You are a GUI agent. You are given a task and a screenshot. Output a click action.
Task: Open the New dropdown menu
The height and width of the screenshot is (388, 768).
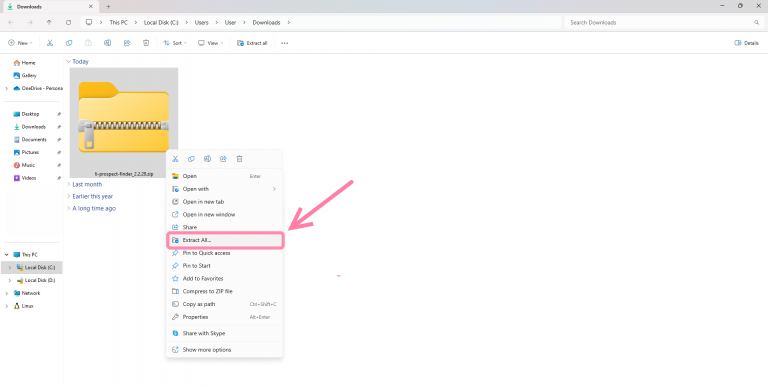[20, 43]
